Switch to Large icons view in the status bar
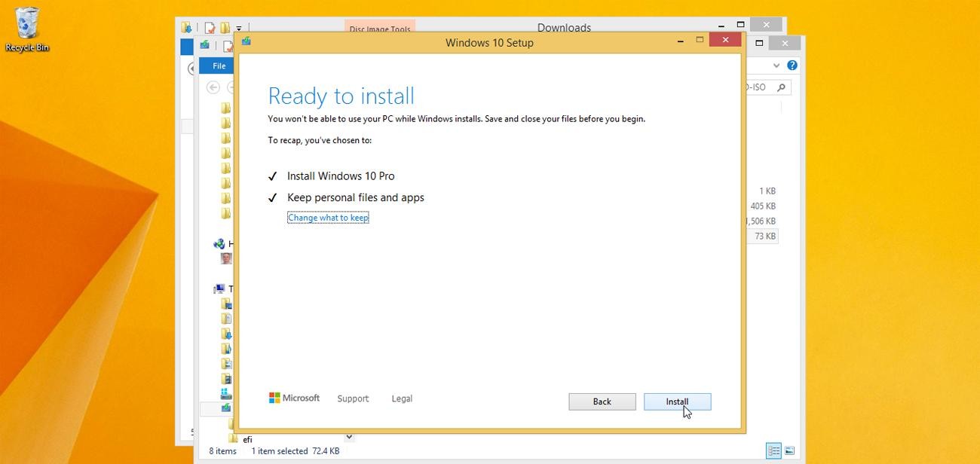 (789, 451)
